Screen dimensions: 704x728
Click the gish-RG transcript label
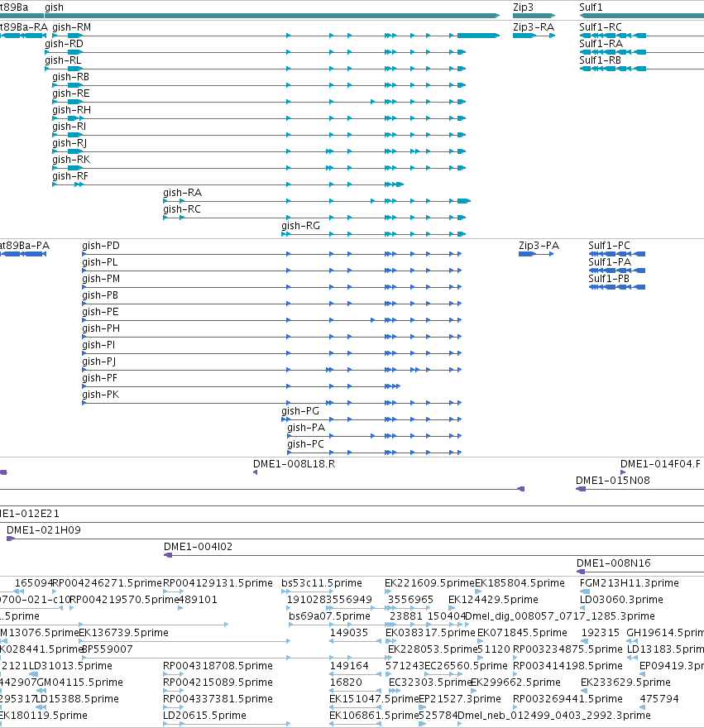[300, 226]
